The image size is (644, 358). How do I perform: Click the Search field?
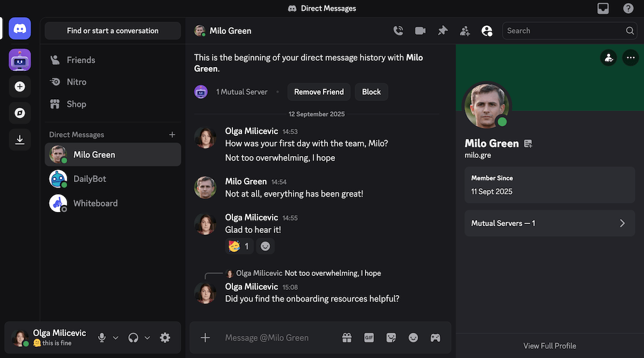click(563, 31)
